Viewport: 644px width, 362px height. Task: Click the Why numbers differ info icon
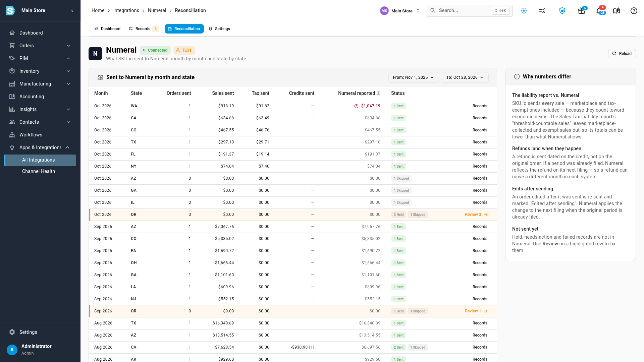pyautogui.click(x=517, y=77)
